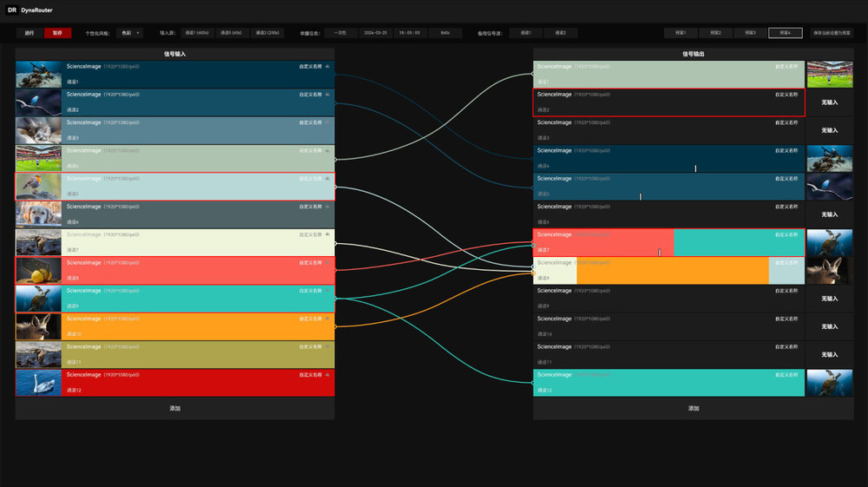868x487 pixels.
Task: Click the connector node on input 通道4
Action: click(x=335, y=159)
